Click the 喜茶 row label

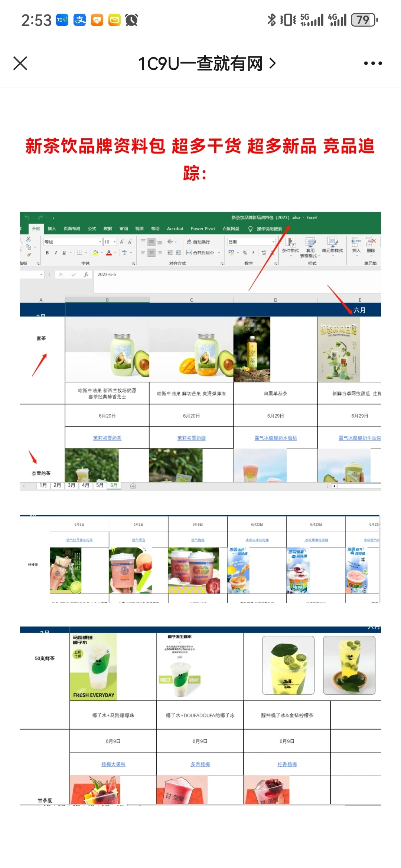coord(41,338)
